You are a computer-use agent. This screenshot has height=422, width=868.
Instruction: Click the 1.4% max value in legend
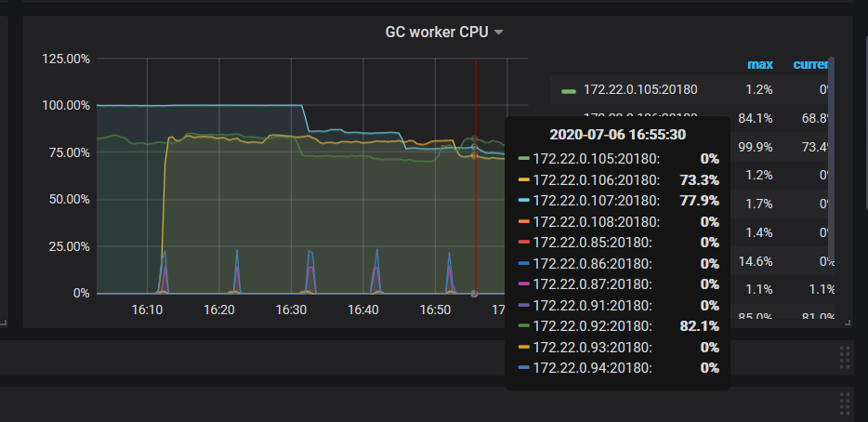point(759,232)
